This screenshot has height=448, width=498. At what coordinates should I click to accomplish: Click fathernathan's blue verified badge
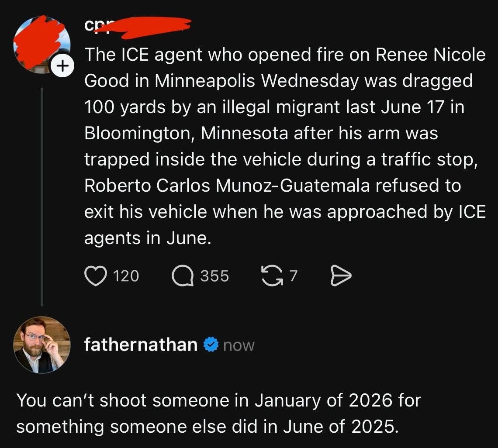(x=211, y=345)
